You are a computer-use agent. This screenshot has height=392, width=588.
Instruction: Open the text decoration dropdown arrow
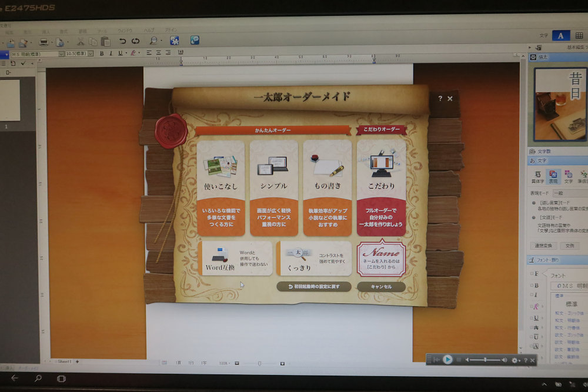click(x=139, y=53)
